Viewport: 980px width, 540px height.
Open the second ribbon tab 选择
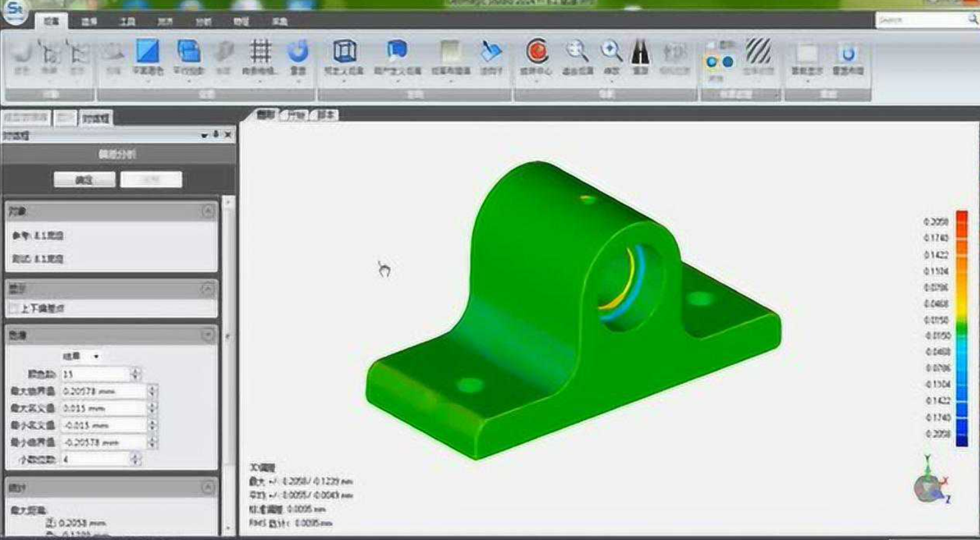pos(89,21)
